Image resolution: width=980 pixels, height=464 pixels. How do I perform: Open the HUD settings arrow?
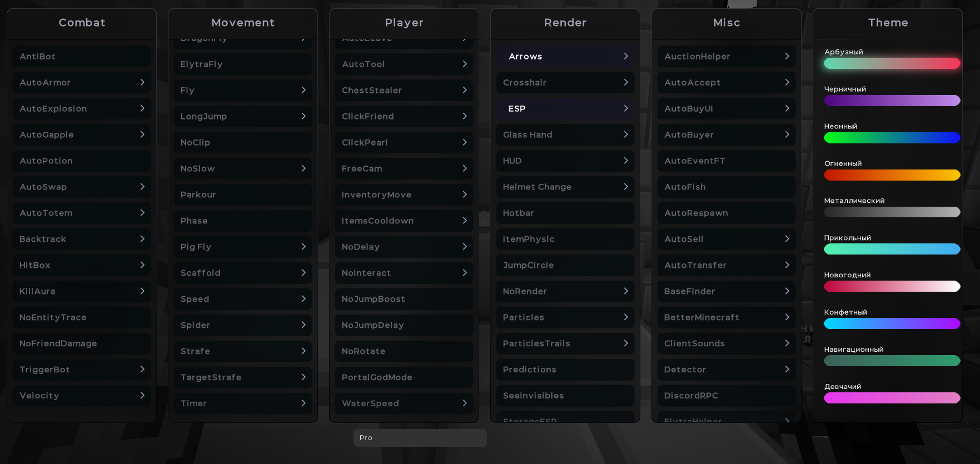pos(626,160)
